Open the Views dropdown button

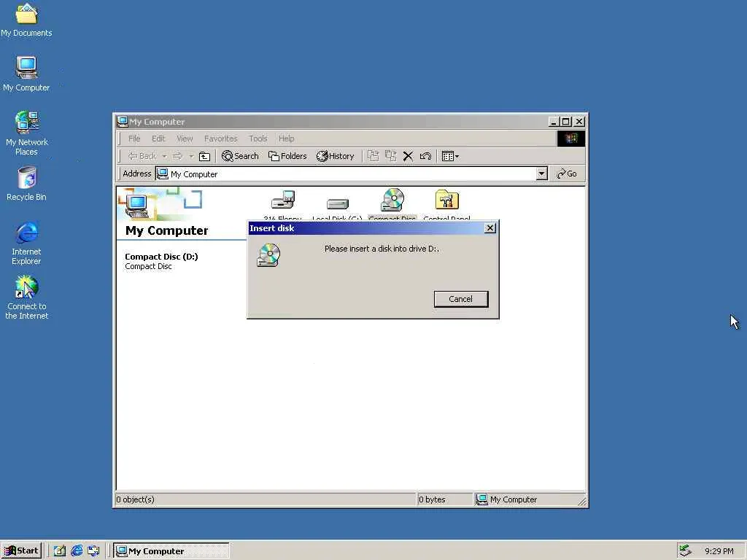pyautogui.click(x=450, y=156)
